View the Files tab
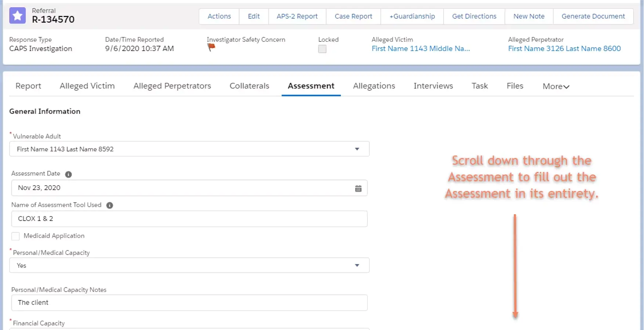 pyautogui.click(x=515, y=86)
